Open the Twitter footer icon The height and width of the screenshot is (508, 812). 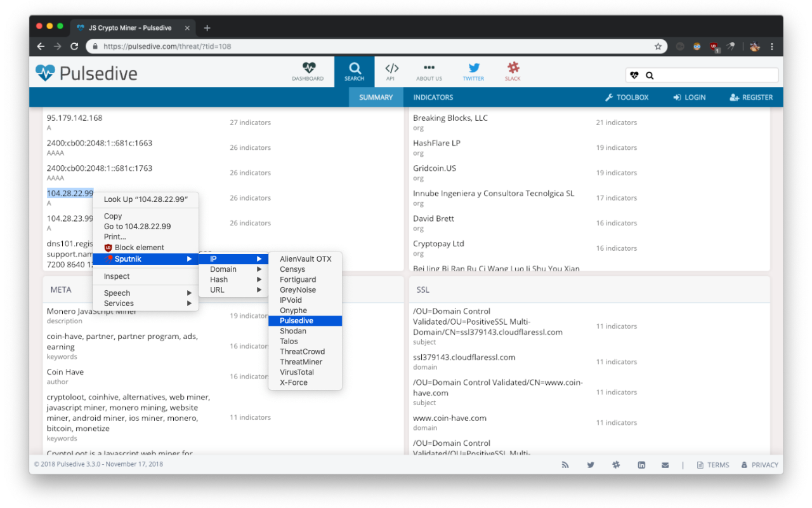point(591,465)
